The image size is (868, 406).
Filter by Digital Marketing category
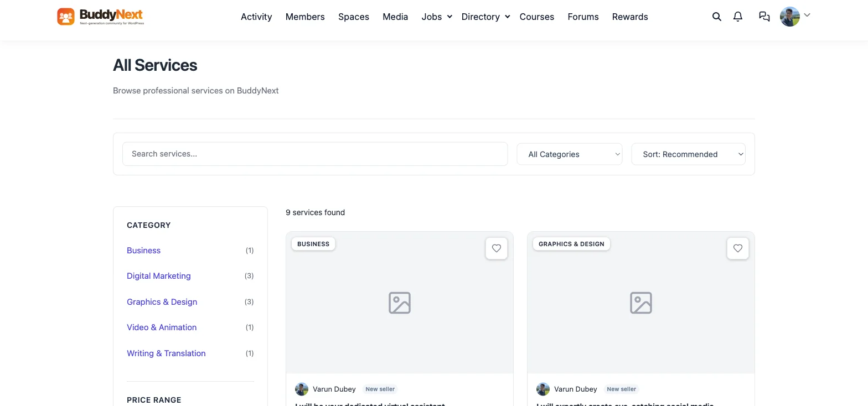(159, 276)
